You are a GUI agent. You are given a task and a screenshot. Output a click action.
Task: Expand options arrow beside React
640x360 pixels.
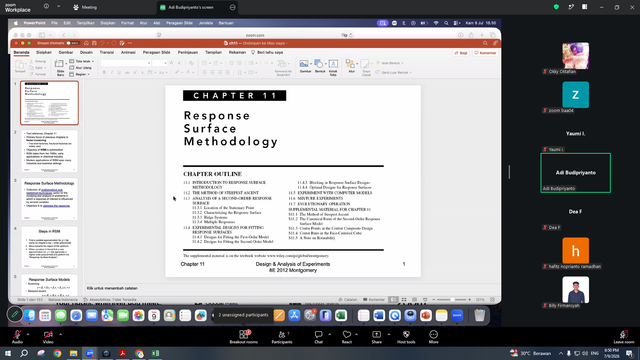click(356, 334)
